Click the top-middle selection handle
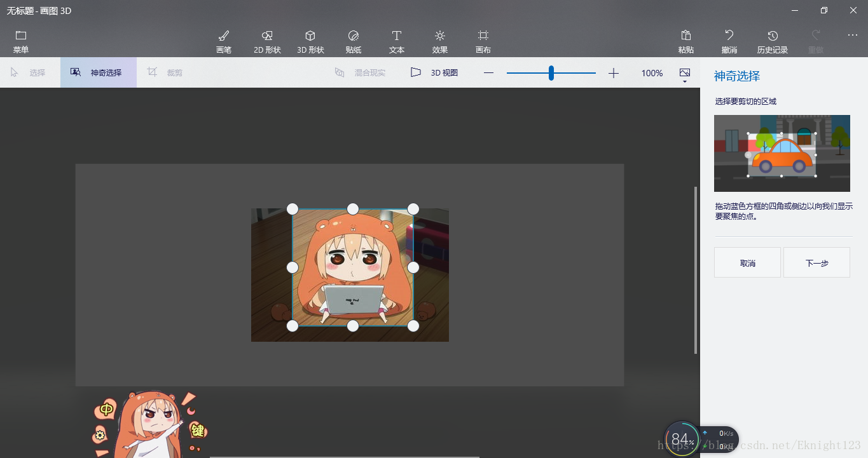The image size is (868, 458). (353, 209)
